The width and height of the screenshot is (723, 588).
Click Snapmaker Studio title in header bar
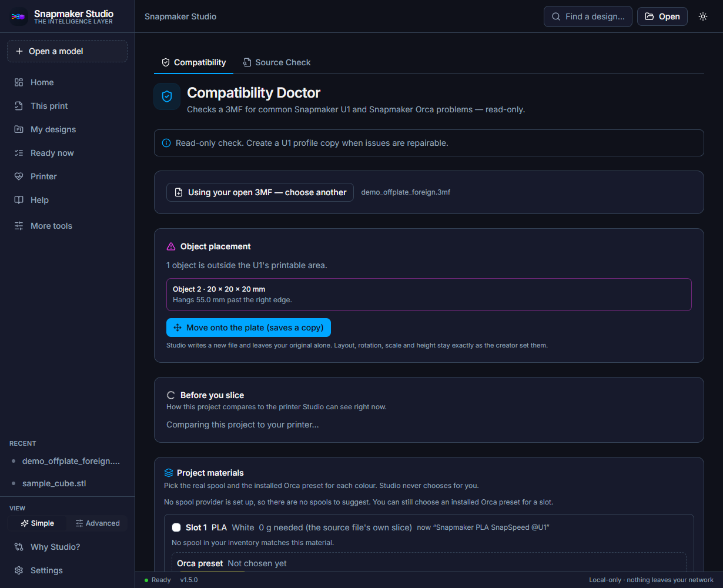coord(180,16)
